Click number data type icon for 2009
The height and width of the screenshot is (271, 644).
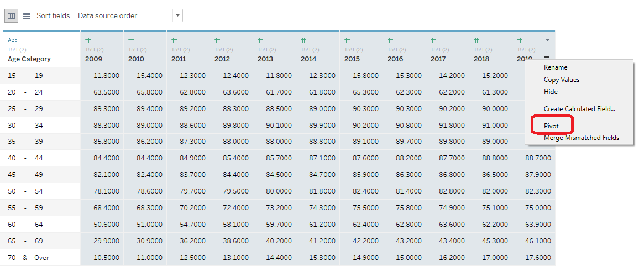tap(88, 40)
